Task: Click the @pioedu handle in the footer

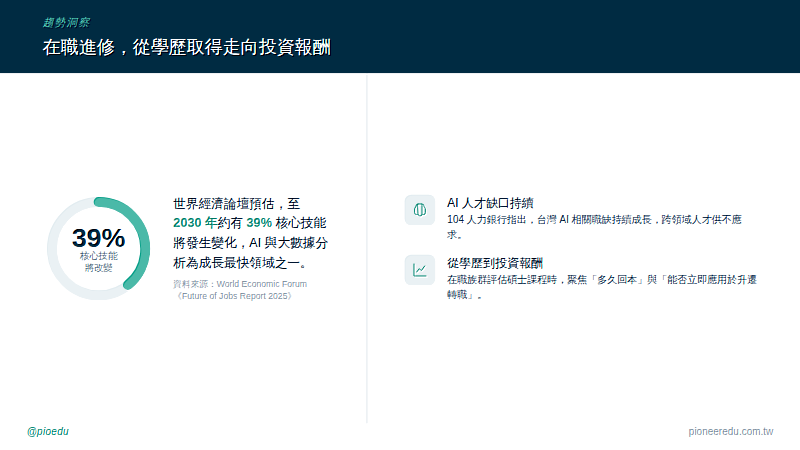Action: pyautogui.click(x=48, y=431)
